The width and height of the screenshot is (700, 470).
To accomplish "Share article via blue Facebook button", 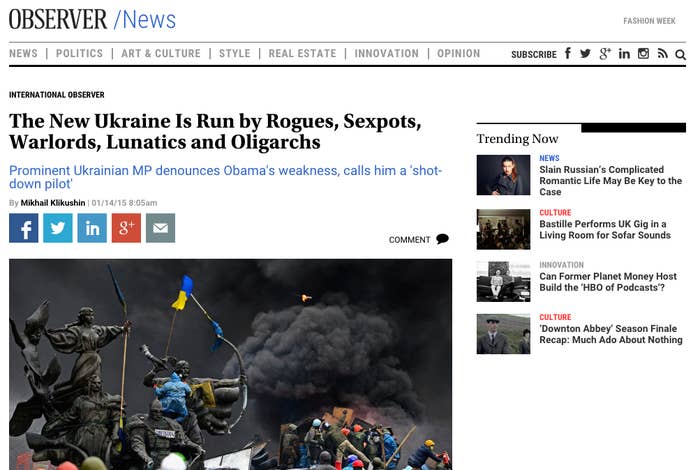I will 24,228.
